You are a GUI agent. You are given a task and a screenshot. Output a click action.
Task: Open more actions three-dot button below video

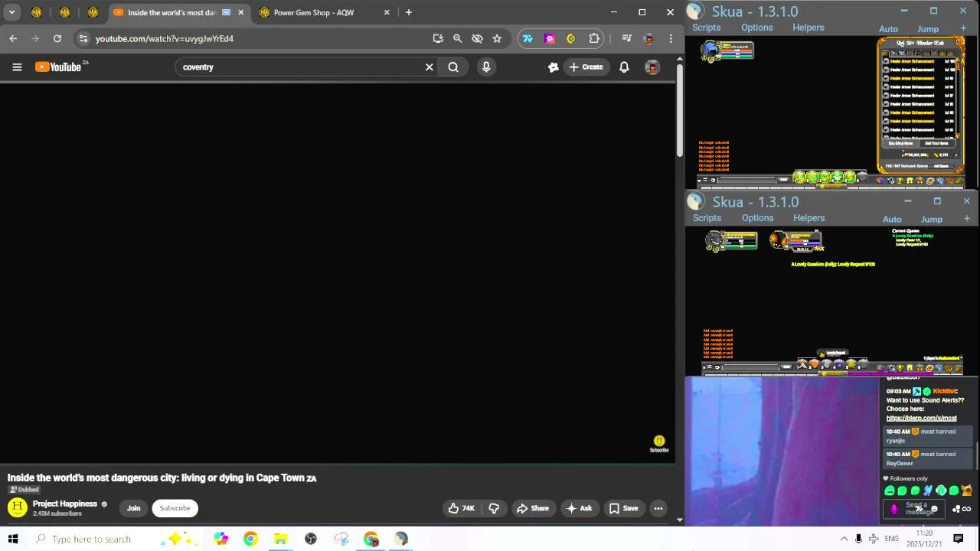(658, 508)
